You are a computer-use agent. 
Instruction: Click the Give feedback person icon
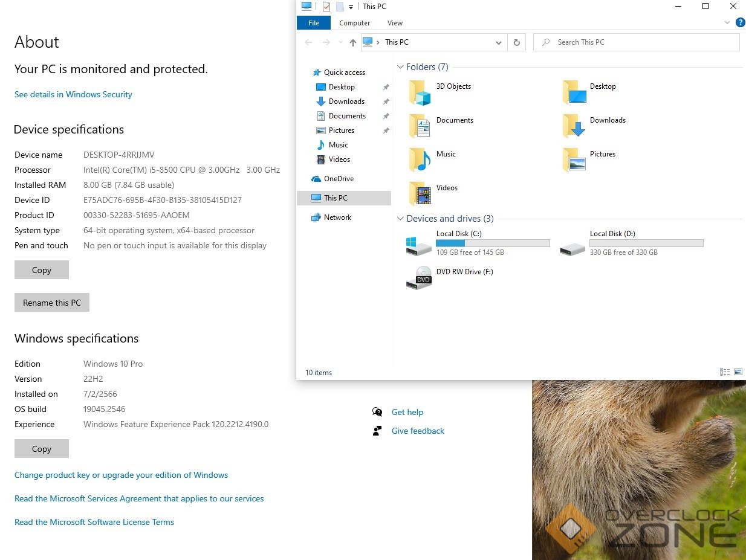tap(377, 431)
